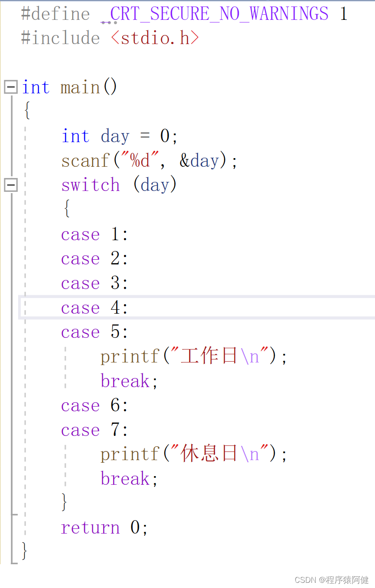Click the 'case 5:' line
Image resolution: width=375 pixels, height=588 pixels.
coord(95,332)
